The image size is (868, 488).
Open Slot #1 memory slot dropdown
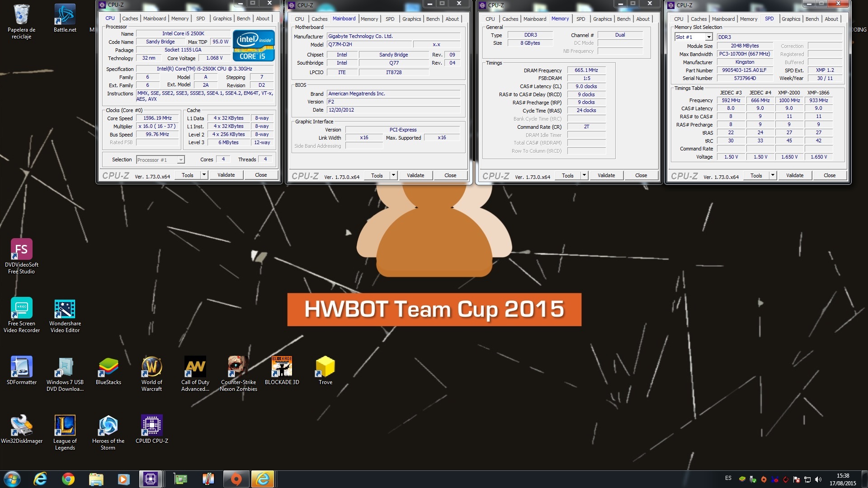[x=693, y=37]
